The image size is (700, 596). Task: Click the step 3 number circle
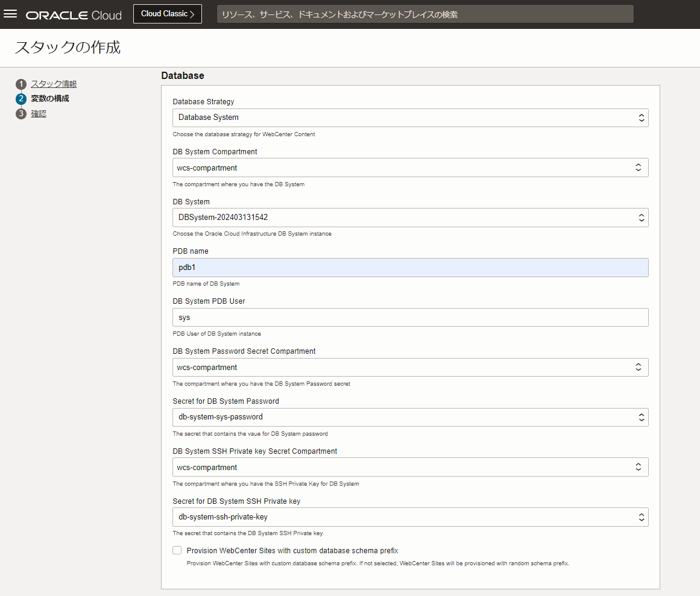click(21, 114)
